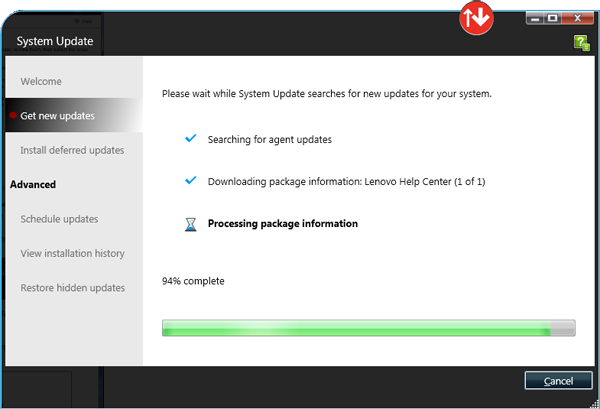Click the 94% complete status text
Image resolution: width=600 pixels, height=409 pixels.
point(193,281)
